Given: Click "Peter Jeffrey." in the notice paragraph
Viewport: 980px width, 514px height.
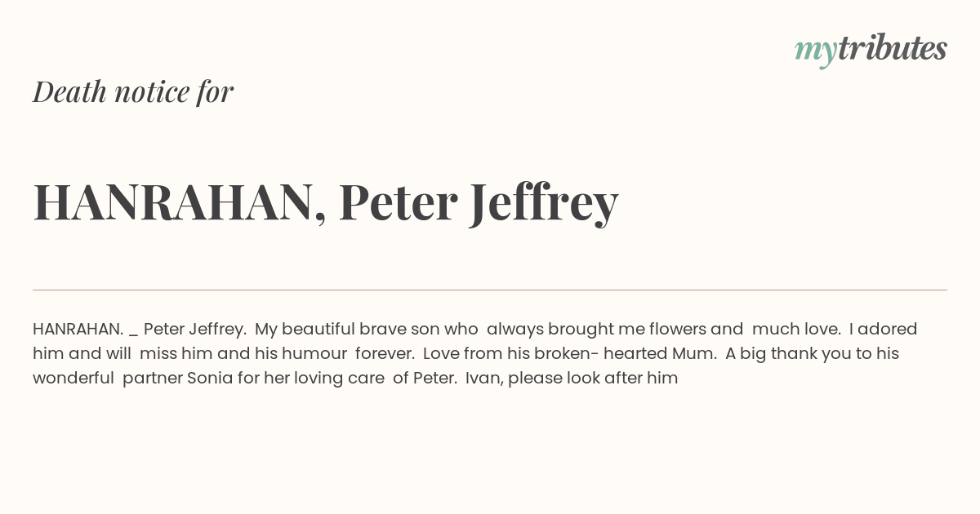Looking at the screenshot, I should pos(195,330).
